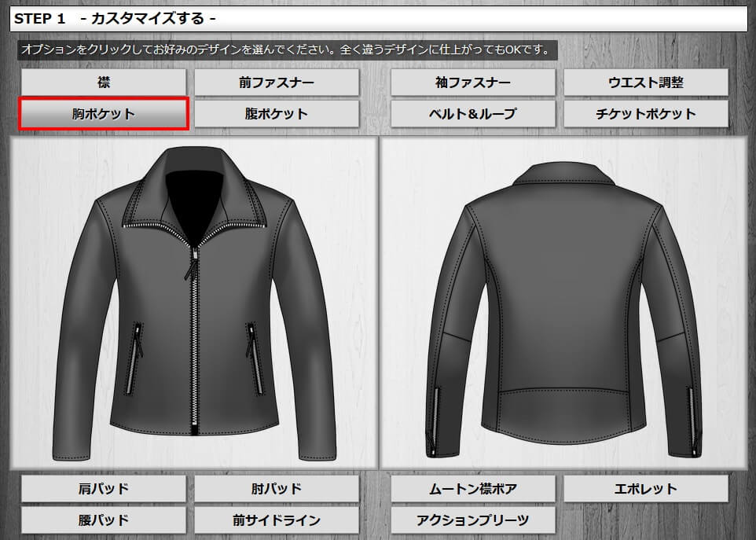The width and height of the screenshot is (756, 540).
Task: Select the highlighted 胸ポケット chest pocket button
Action: tap(104, 114)
